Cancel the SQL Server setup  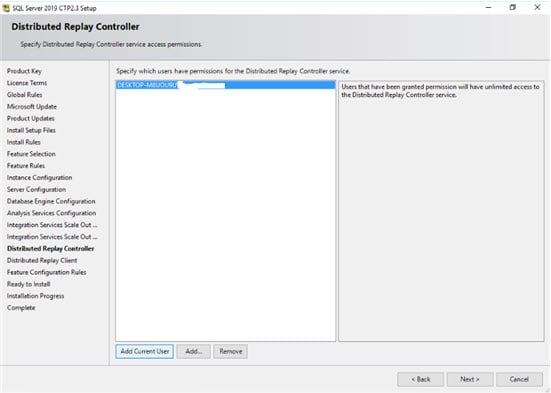tap(519, 379)
